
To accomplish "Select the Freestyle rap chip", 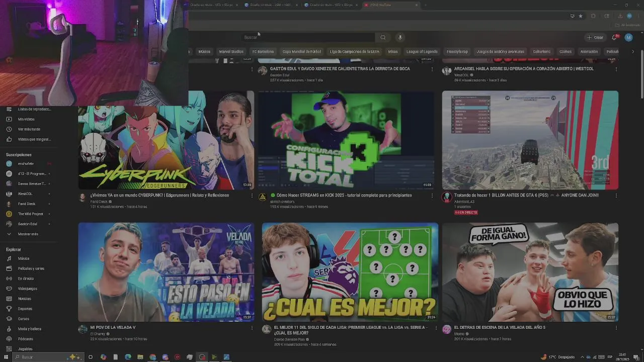I will pos(457,51).
